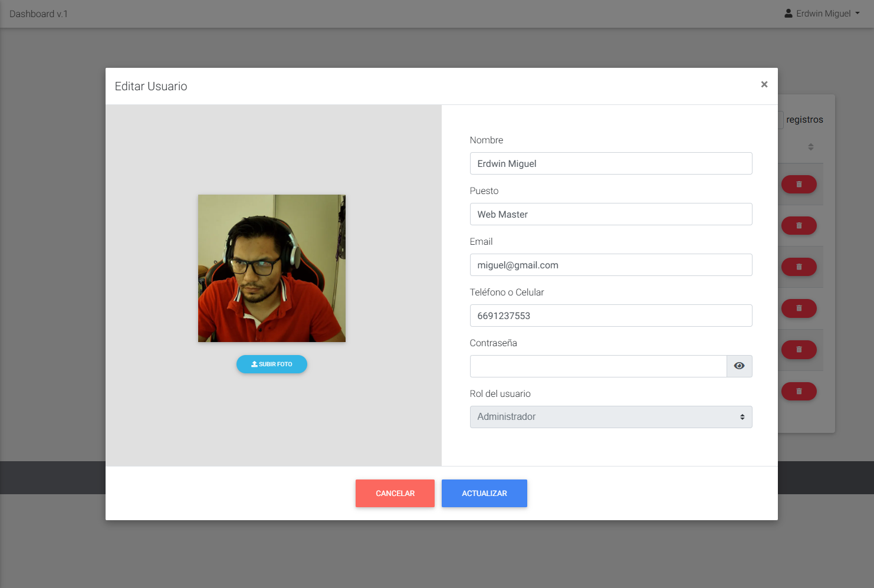Focus the Contraseña input field

click(x=598, y=366)
